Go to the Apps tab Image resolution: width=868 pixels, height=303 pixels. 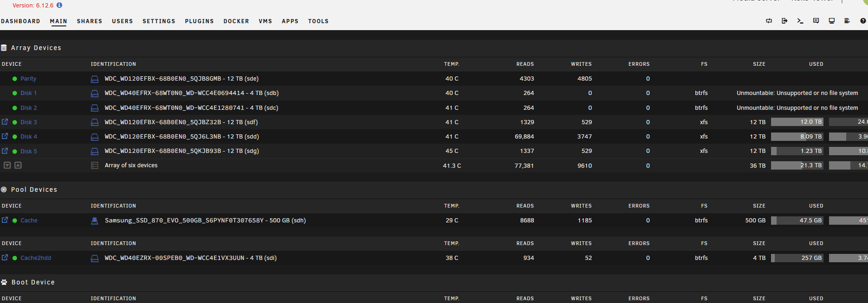click(290, 21)
